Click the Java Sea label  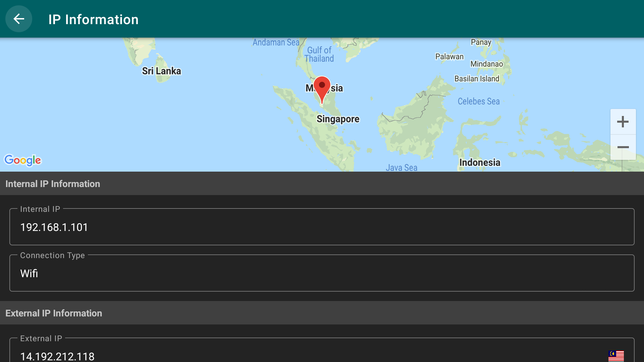point(401,168)
